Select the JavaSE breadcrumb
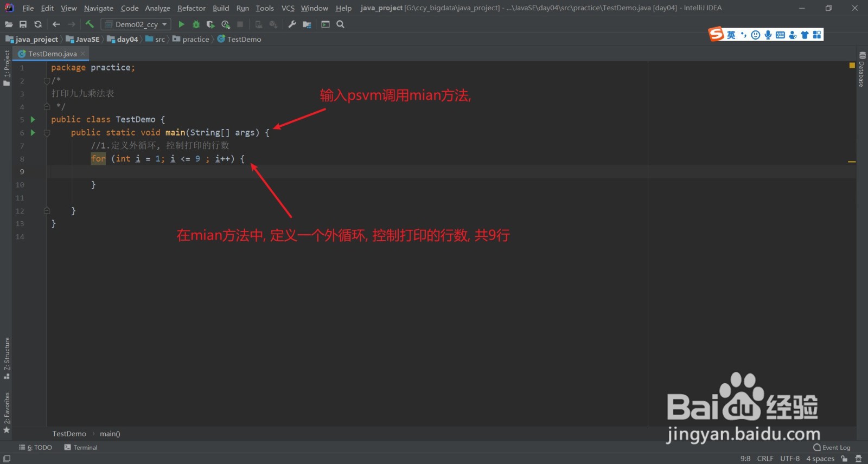 point(83,39)
